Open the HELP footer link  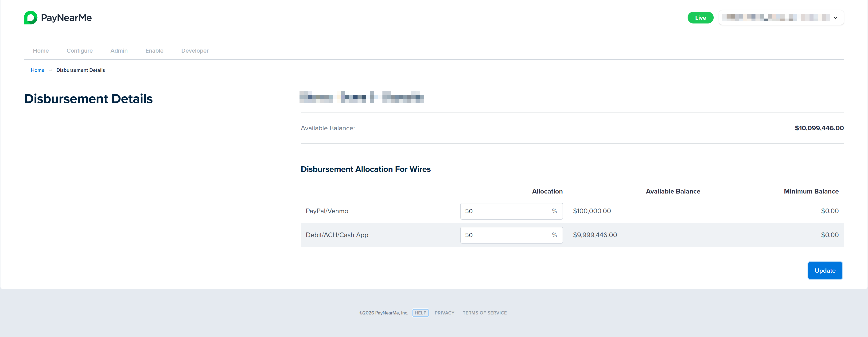(420, 313)
